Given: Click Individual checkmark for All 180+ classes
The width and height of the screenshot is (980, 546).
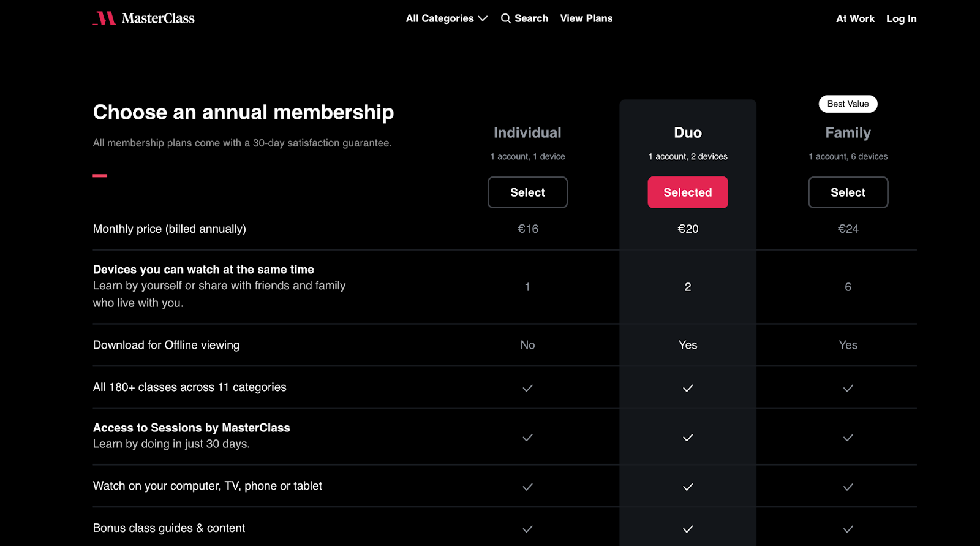Looking at the screenshot, I should tap(527, 388).
